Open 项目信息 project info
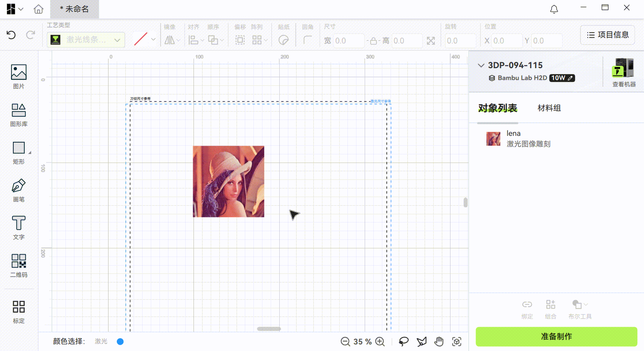The width and height of the screenshot is (644, 351). tap(608, 35)
